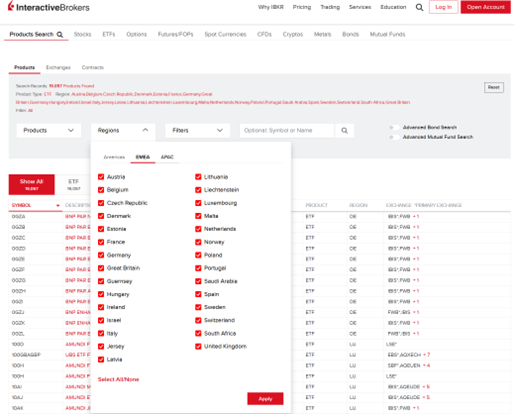Click the Log In button
The image size is (514, 414).
point(443,7)
